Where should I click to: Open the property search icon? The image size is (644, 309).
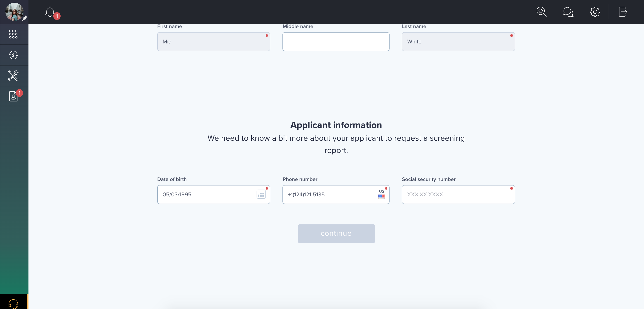[x=541, y=12]
